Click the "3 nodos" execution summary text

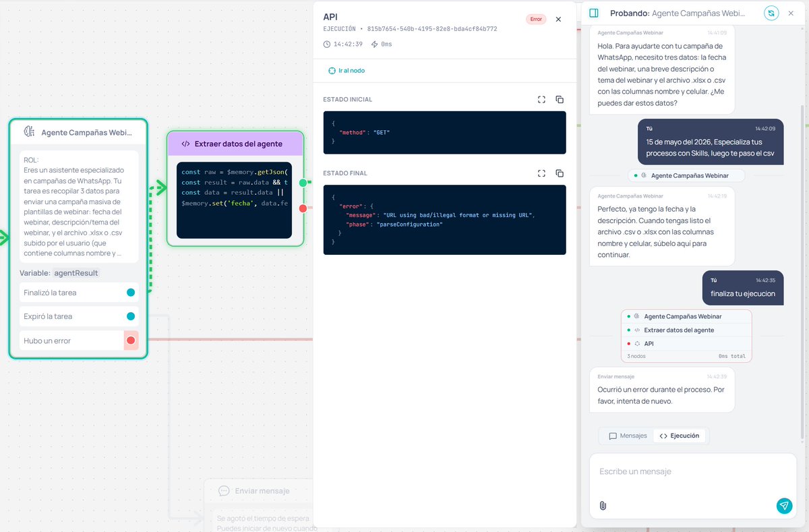pyautogui.click(x=637, y=356)
